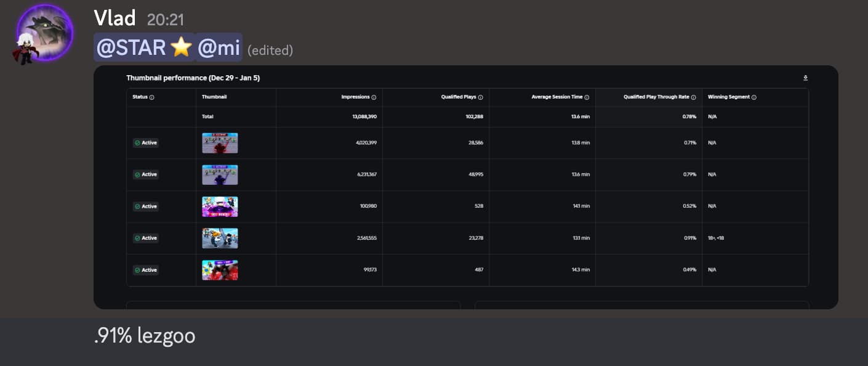
Task: Click Active status badge in the 4,020,399 impressions row
Action: pos(146,143)
